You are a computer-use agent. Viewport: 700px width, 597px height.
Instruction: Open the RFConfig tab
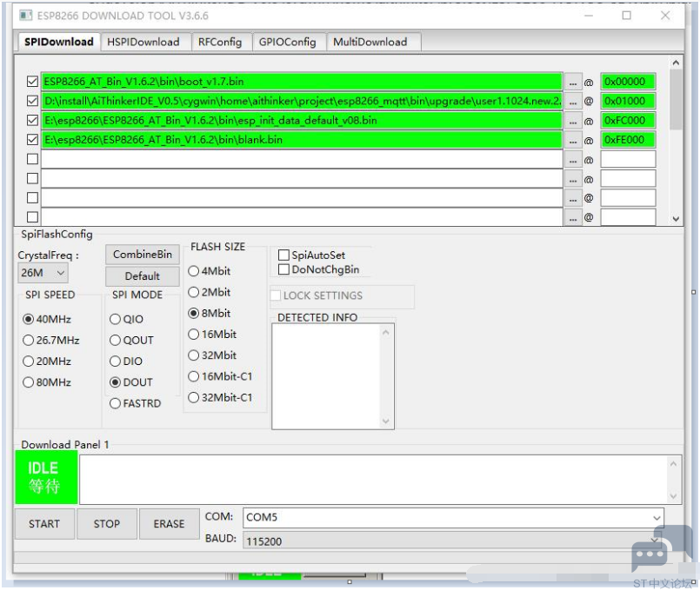(220, 42)
